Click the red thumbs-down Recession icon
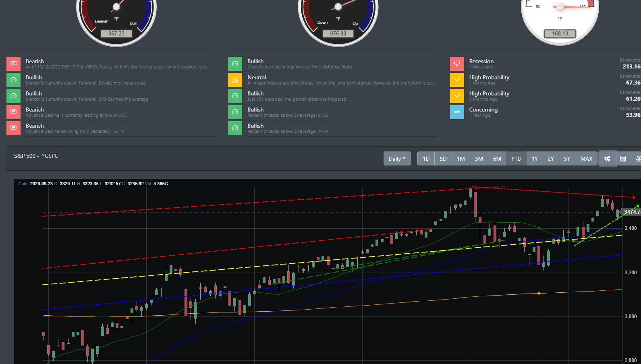Viewport: 641px width, 364px height. [457, 64]
